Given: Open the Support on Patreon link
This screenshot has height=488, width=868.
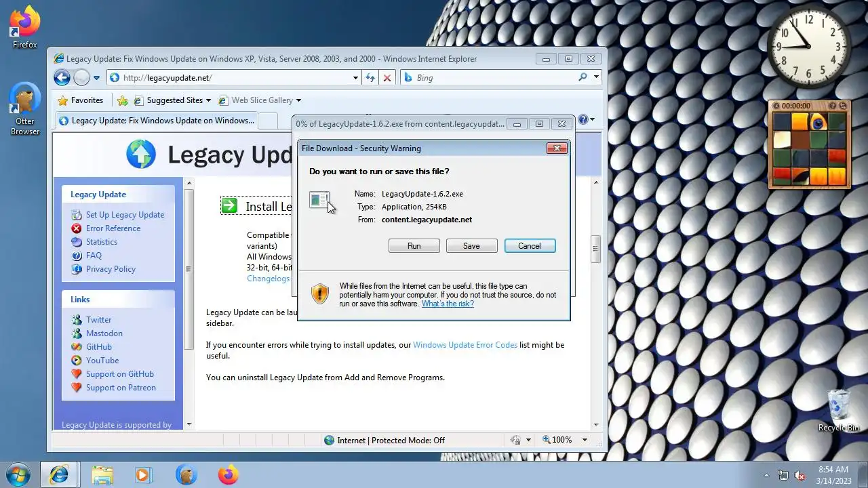Looking at the screenshot, I should [x=121, y=388].
